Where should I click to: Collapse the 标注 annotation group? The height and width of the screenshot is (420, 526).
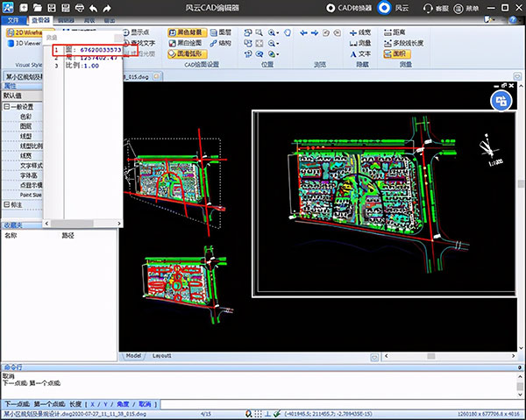[x=6, y=204]
